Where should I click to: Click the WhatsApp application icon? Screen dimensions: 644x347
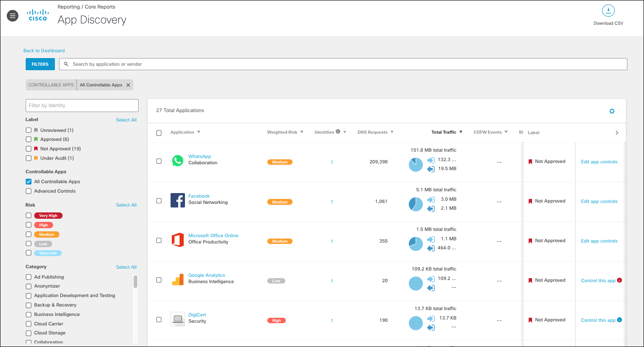pos(178,161)
